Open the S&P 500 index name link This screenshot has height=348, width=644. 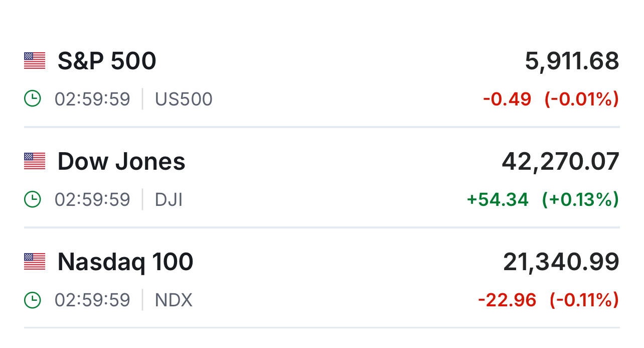tap(107, 61)
